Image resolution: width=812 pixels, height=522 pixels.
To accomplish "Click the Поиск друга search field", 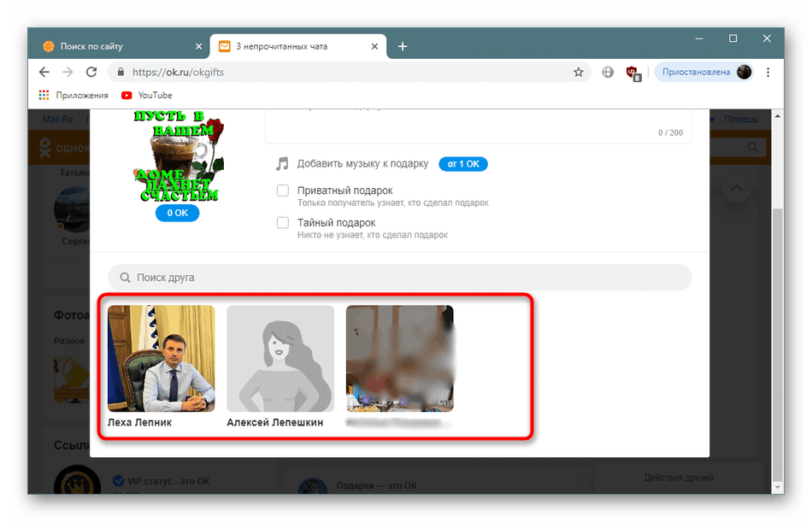I will pyautogui.click(x=399, y=278).
